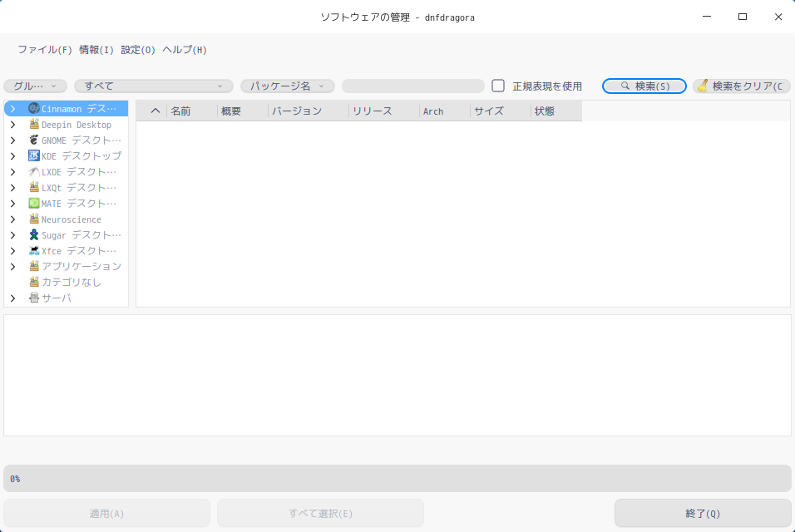Enable the 正規表現を使用 checkbox

498,86
